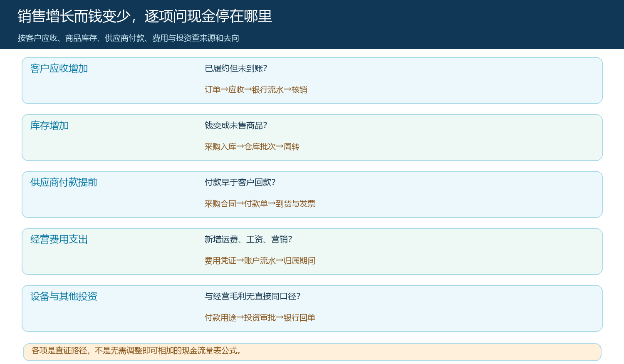Select the question 新增运费、工资、营销?
This screenshot has width=624, height=364.
pos(248,240)
